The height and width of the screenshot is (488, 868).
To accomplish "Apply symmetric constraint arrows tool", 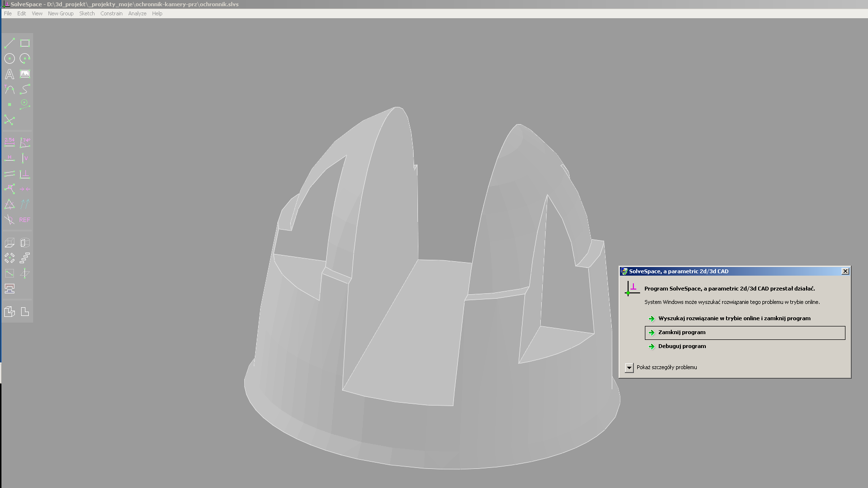I will [x=25, y=189].
